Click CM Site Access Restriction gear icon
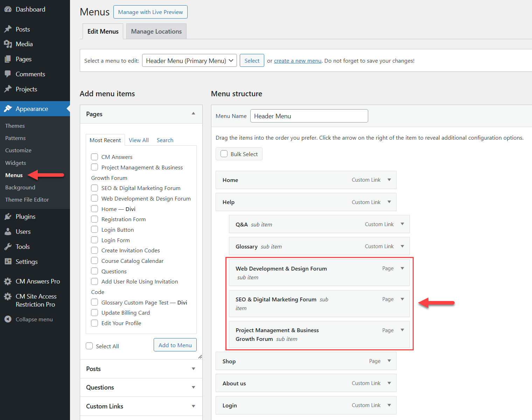 coord(8,296)
